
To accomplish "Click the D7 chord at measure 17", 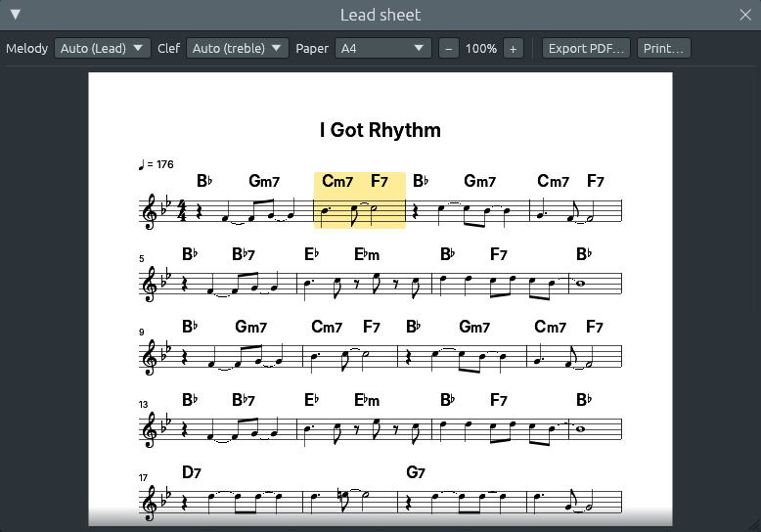I will point(191,472).
